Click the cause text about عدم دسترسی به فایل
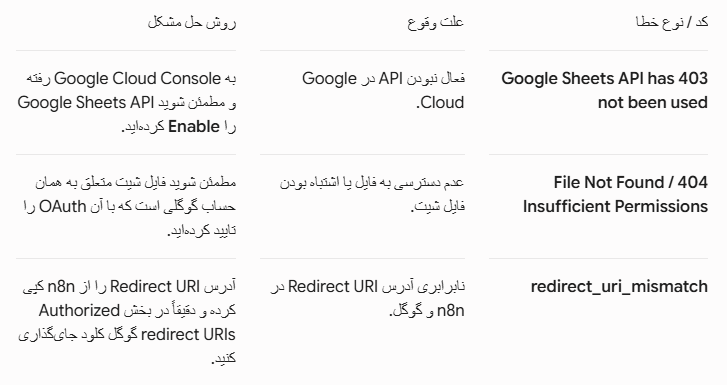This screenshot has height=385, width=727. click(x=372, y=194)
